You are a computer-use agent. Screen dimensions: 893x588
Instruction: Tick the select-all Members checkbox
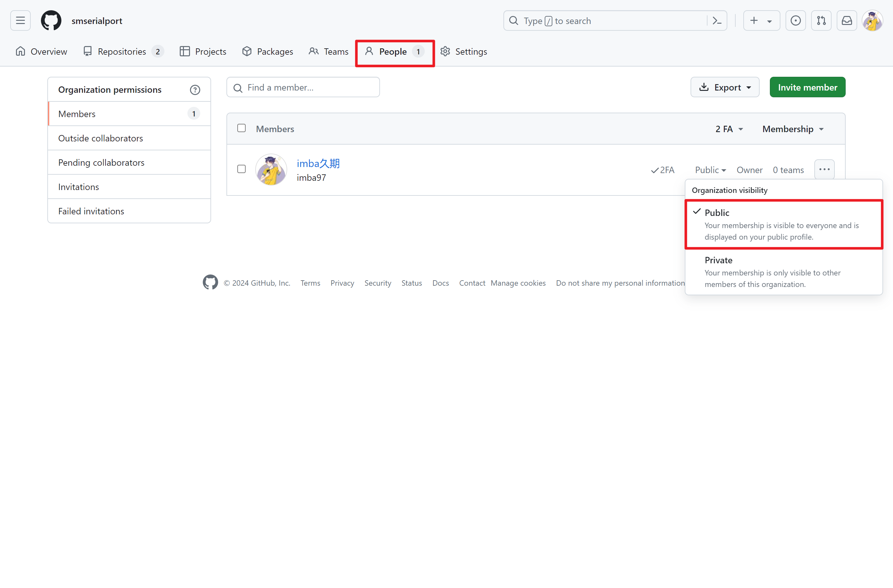pos(241,128)
